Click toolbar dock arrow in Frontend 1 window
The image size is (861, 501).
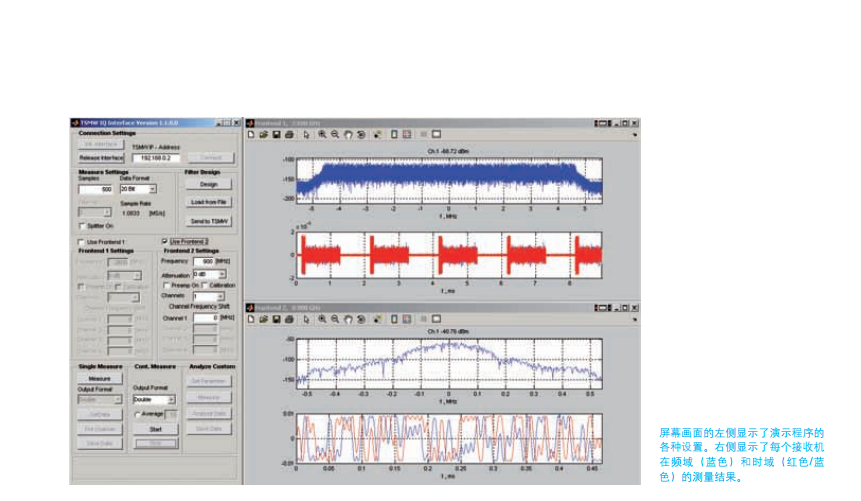tap(635, 135)
